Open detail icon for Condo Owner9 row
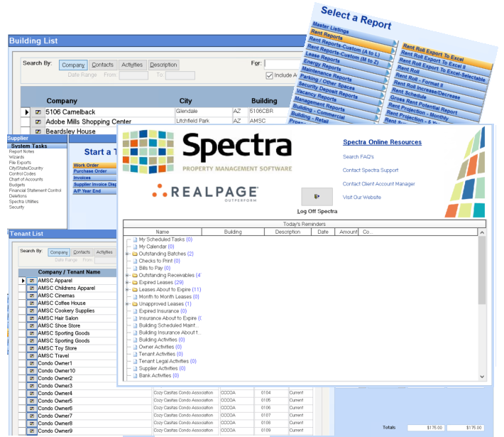Image resolution: width=504 pixels, height=437 pixels. point(32,431)
